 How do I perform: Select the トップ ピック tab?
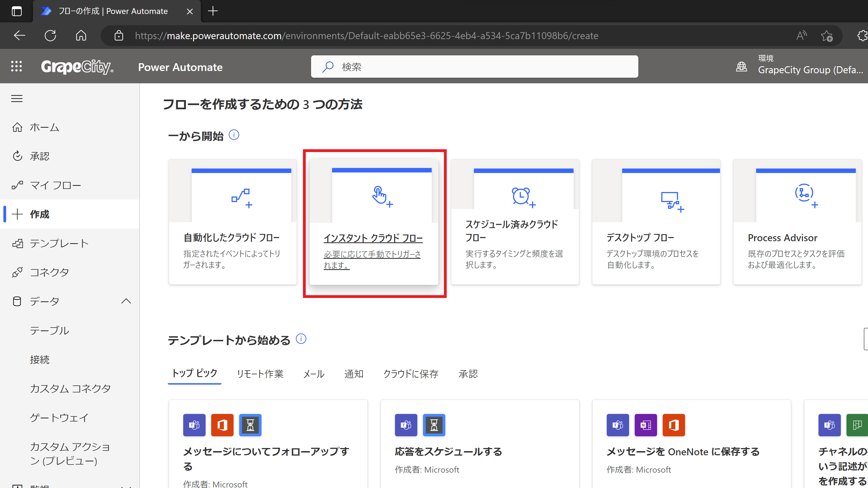(x=194, y=373)
